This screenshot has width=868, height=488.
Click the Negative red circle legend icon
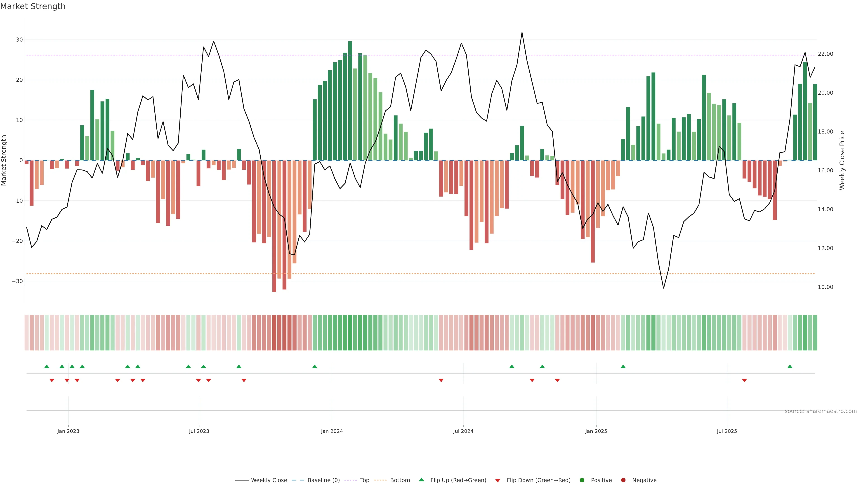(623, 480)
